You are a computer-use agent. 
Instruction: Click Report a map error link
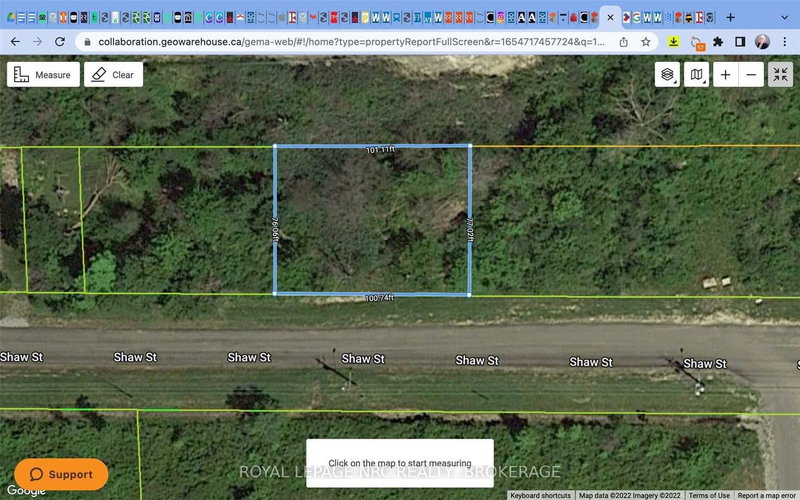tap(766, 495)
